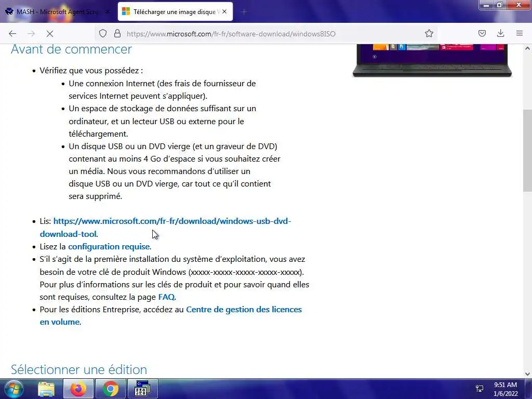Image resolution: width=532 pixels, height=399 pixels.
Task: Click the MASH tab favicon
Action: tap(9, 11)
